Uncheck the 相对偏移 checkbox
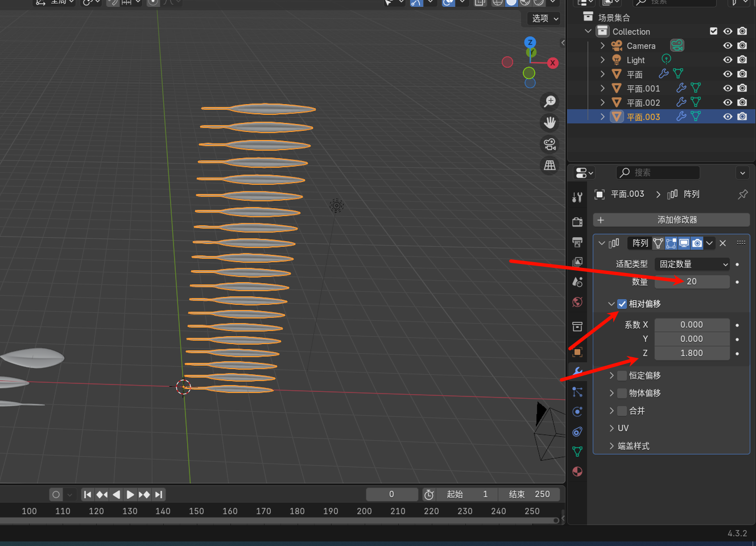756x546 pixels. (x=622, y=304)
